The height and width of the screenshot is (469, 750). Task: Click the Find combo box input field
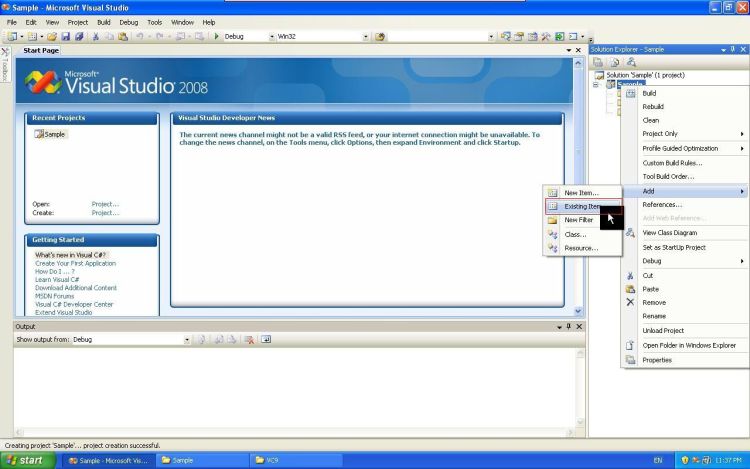point(437,37)
